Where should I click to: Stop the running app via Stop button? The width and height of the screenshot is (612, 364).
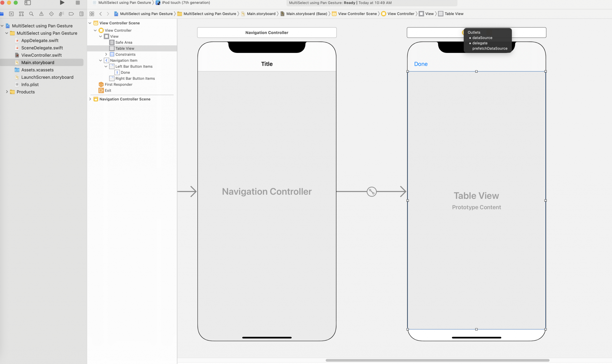pyautogui.click(x=77, y=3)
